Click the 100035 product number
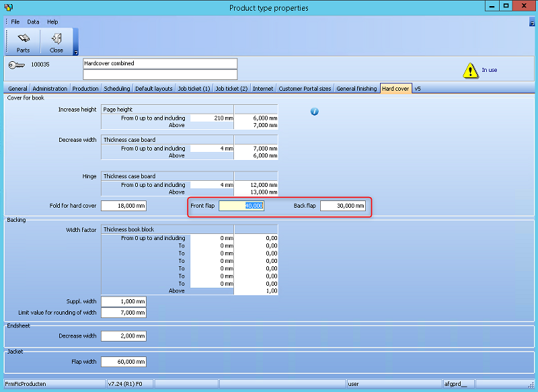Viewport: 538px width, 392px height. click(x=40, y=65)
